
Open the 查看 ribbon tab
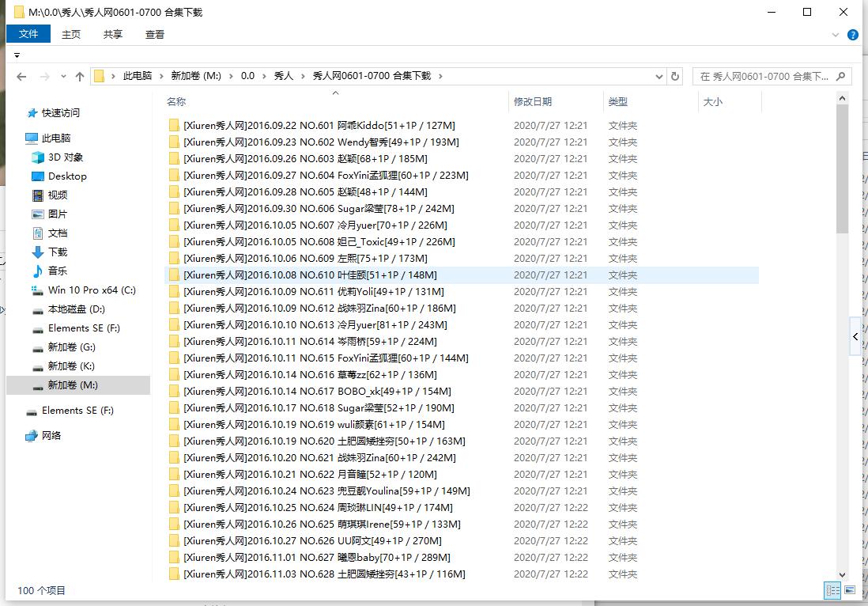point(155,34)
